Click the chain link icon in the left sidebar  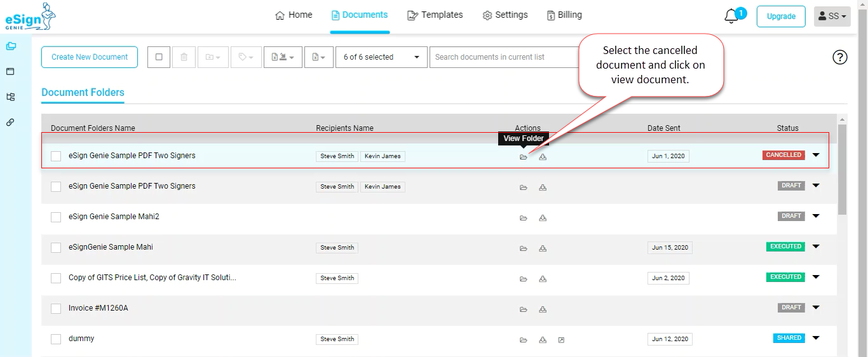pos(10,122)
